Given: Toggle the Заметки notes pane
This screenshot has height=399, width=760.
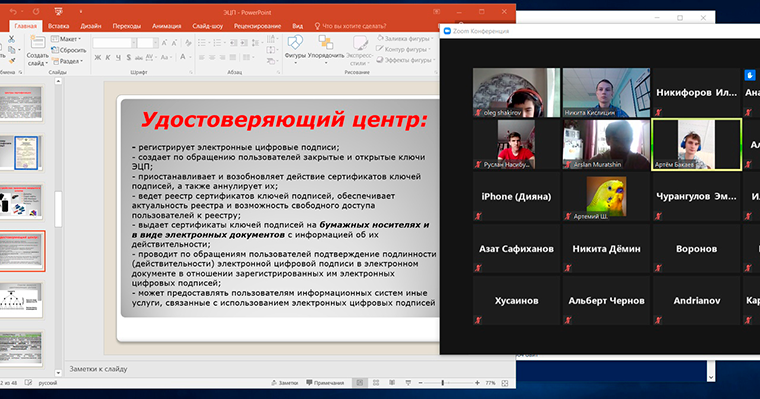Looking at the screenshot, I should point(285,383).
